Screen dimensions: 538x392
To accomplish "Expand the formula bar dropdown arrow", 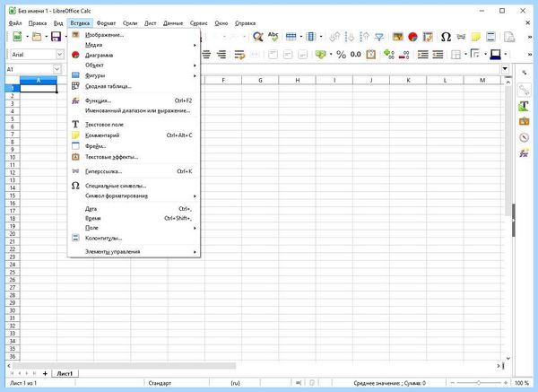I will coord(505,69).
